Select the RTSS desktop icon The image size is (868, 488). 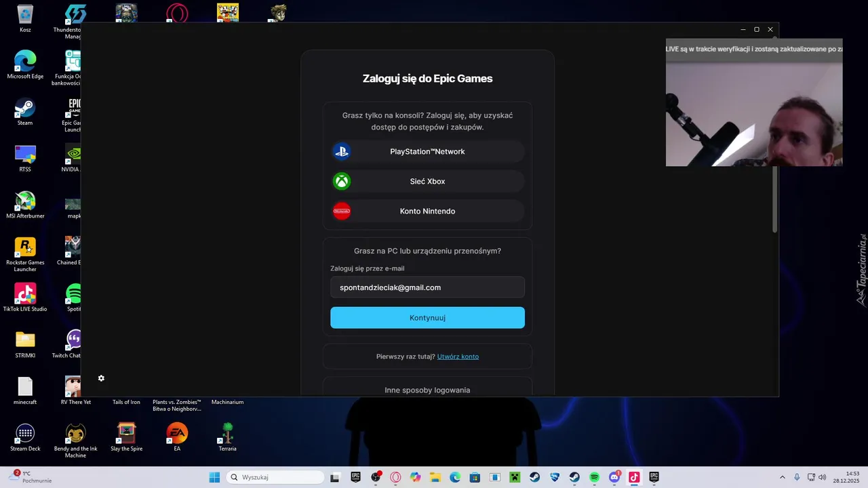(25, 158)
